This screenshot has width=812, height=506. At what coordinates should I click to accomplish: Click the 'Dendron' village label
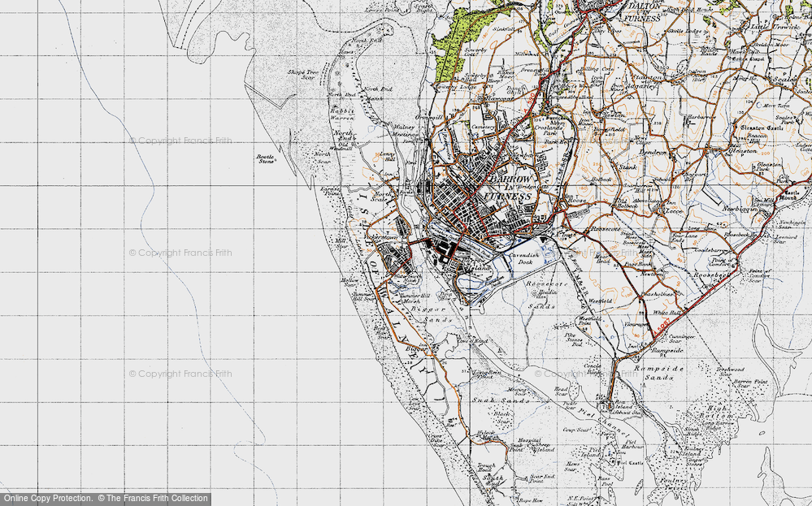(654, 152)
